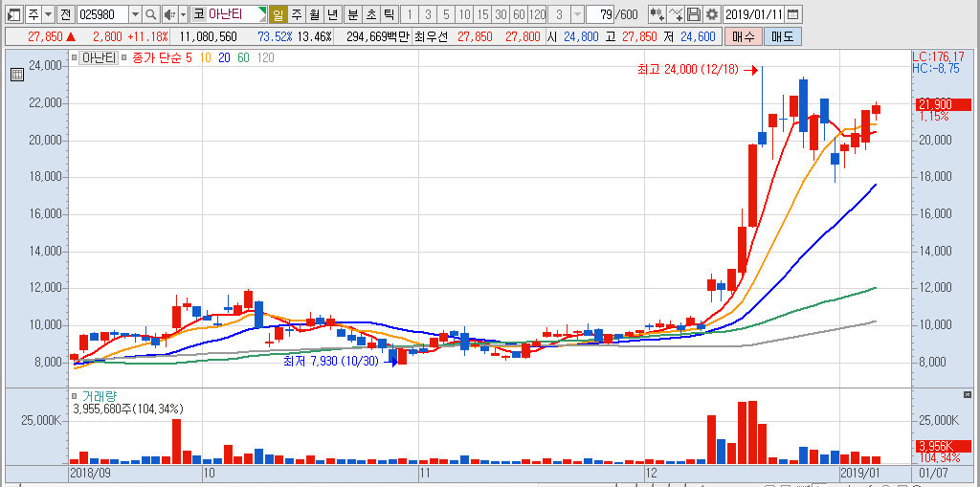
Task: Switch to 틱 tick chart tab
Action: [x=389, y=13]
